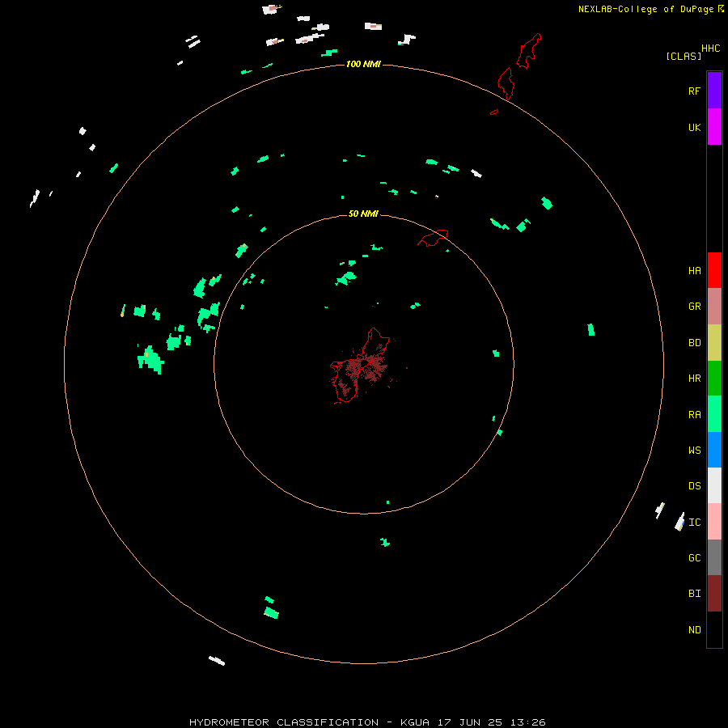The height and width of the screenshot is (728, 728).
Task: Select the yellow BD legend swatch
Action: pos(714,342)
